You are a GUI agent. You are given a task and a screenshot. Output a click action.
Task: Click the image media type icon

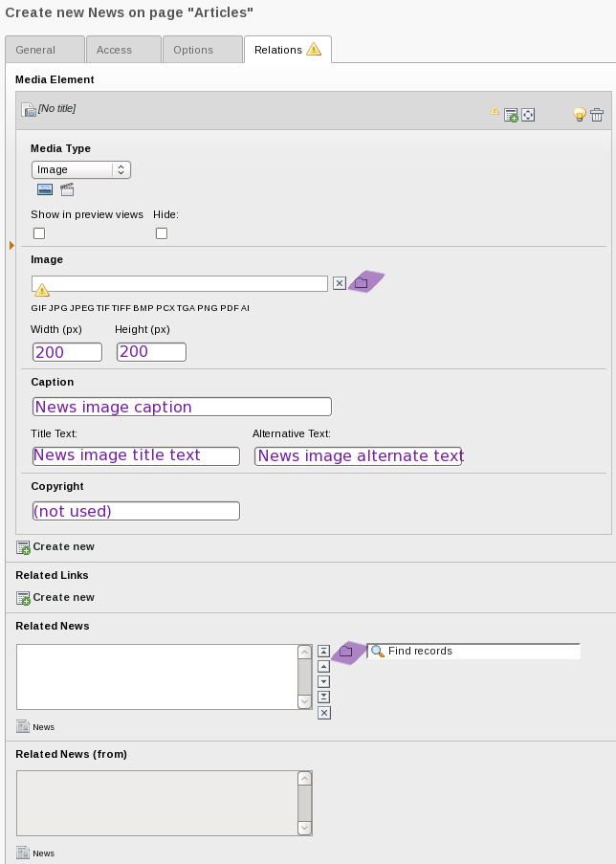tap(45, 189)
